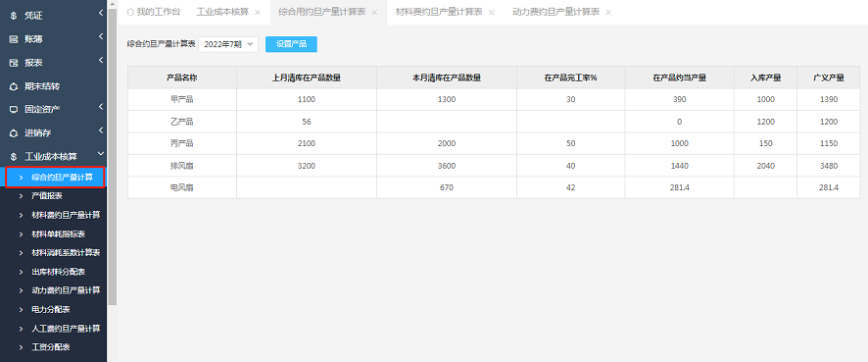Image resolution: width=868 pixels, height=362 pixels.
Task: Click the 本月清库在产品数量 column header
Action: (x=447, y=78)
